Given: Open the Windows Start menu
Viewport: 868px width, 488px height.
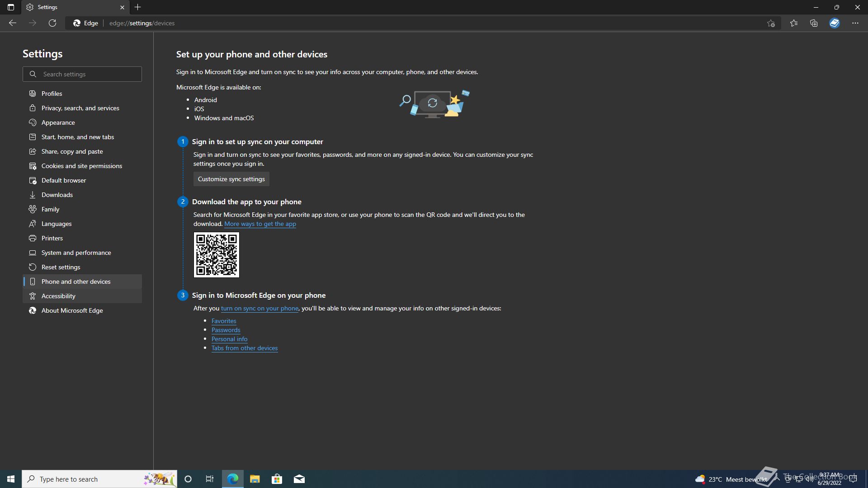Looking at the screenshot, I should (11, 479).
